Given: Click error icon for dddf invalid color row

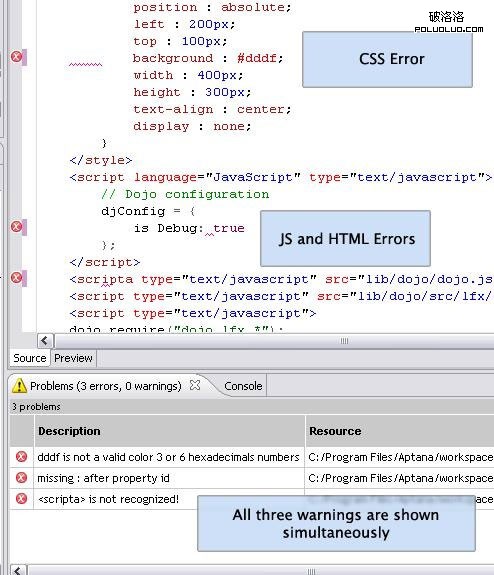Looking at the screenshot, I should point(21,457).
